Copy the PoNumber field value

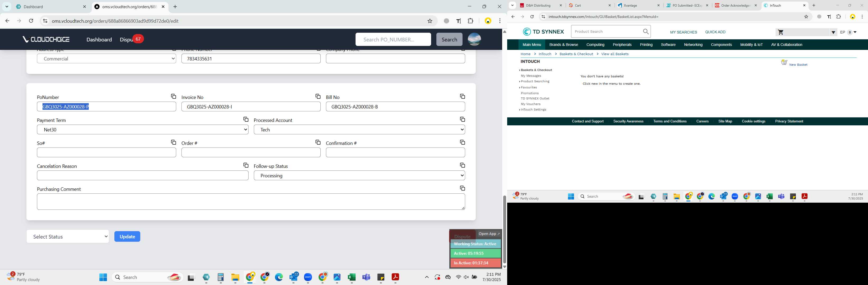(173, 97)
